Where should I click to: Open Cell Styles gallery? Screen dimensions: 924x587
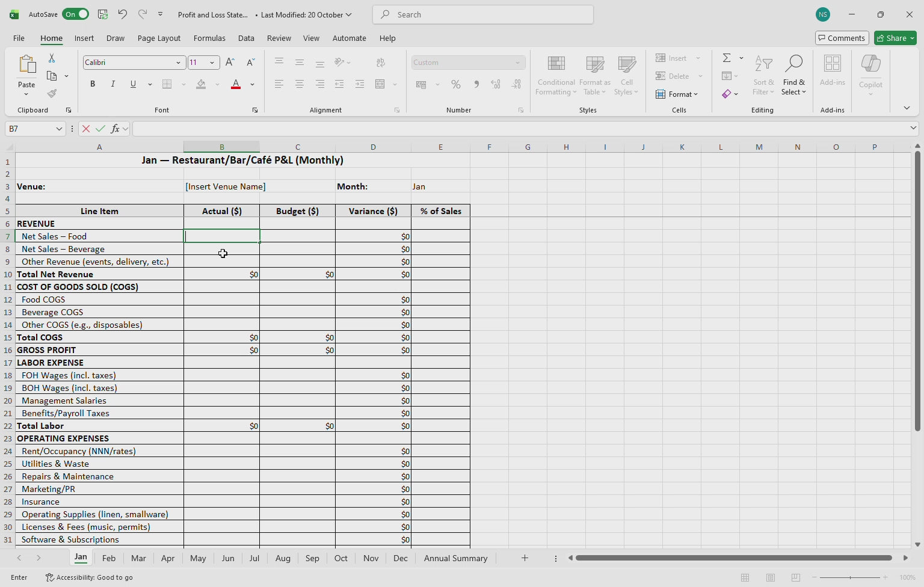[626, 76]
